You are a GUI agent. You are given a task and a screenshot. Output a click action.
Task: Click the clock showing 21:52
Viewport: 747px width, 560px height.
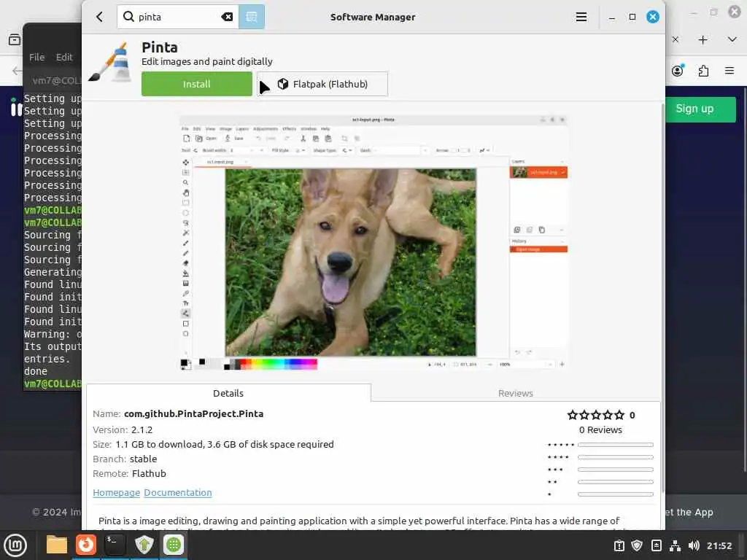pyautogui.click(x=719, y=545)
